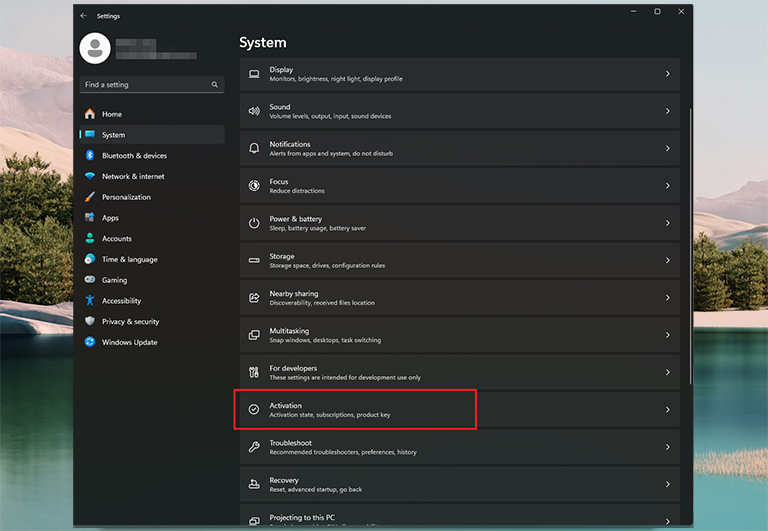Click the Activation checkmark icon
Screen dimensions: 768x531
(x=254, y=410)
